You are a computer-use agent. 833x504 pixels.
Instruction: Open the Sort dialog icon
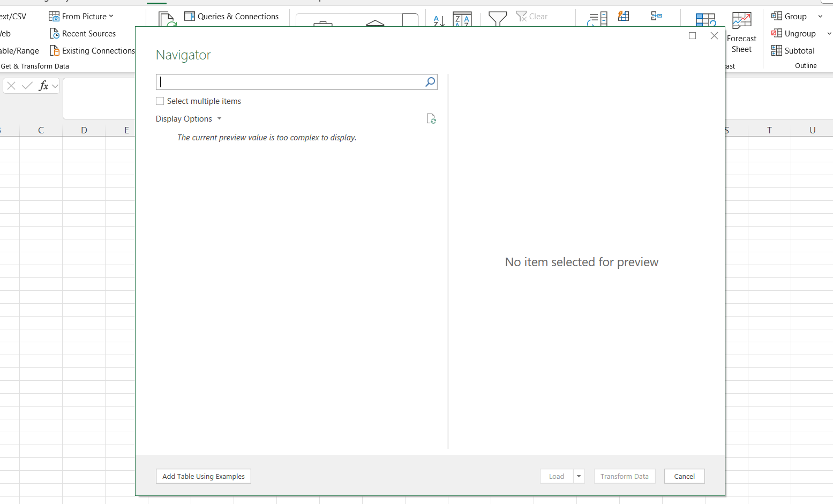point(462,19)
